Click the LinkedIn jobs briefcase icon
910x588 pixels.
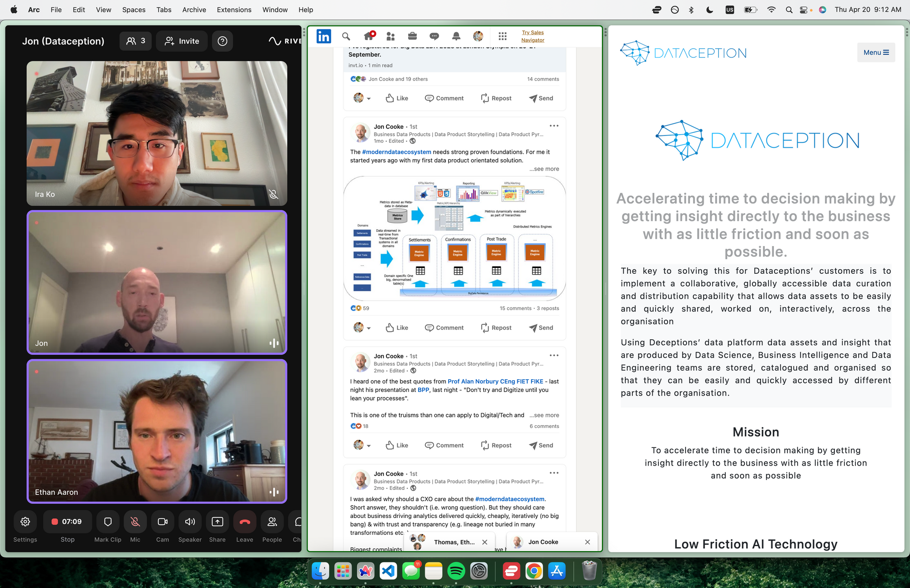(412, 36)
